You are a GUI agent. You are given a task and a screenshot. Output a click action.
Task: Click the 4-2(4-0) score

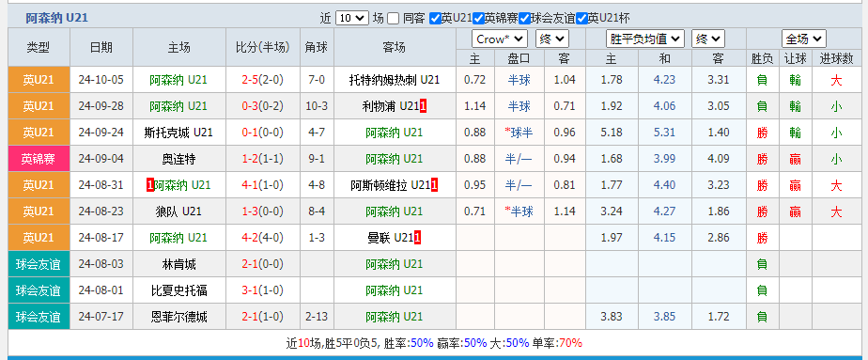coord(262,238)
